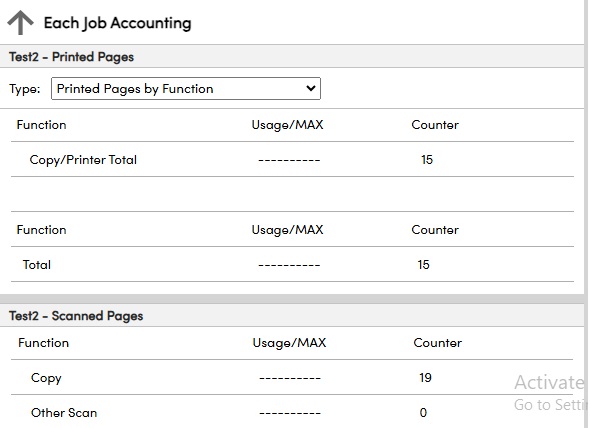The height and width of the screenshot is (428, 590).
Task: Click the right edge vertical scrollbar
Action: tap(587, 214)
